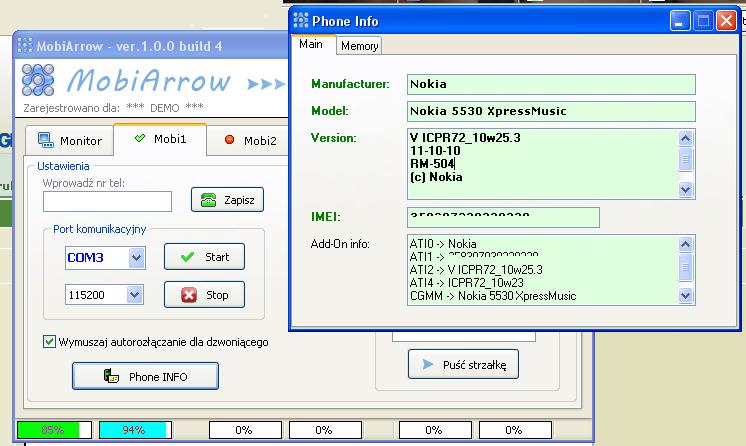Click 'ATI0 -> Nokia' line
This screenshot has height=446, width=746.
[443, 244]
